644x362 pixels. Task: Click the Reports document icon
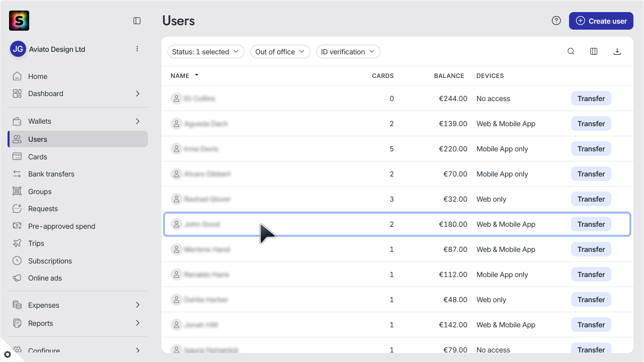pos(17,323)
